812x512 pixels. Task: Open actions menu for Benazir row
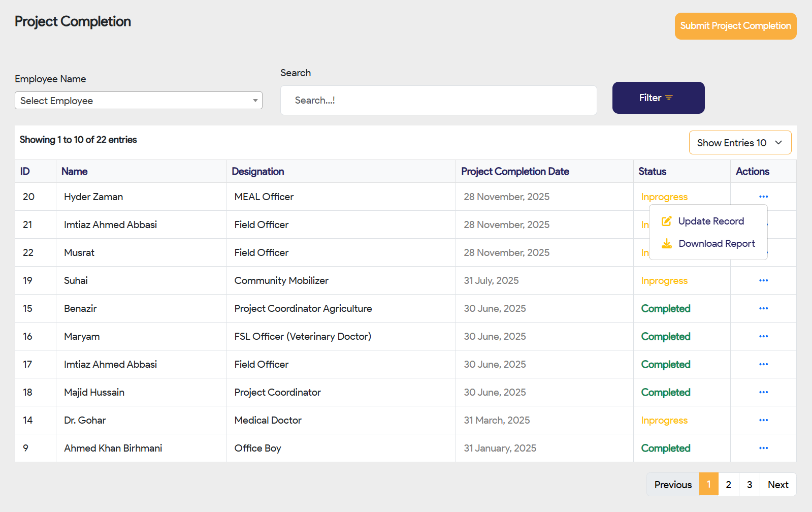pos(763,308)
